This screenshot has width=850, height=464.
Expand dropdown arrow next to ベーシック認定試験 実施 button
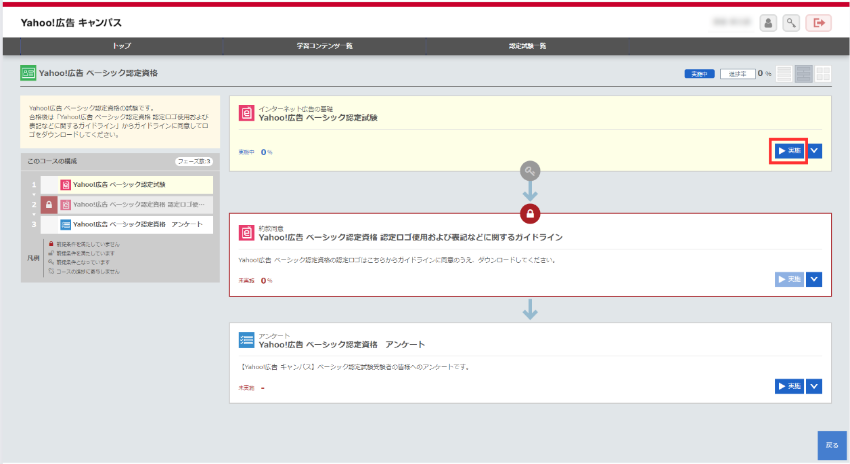tap(814, 151)
